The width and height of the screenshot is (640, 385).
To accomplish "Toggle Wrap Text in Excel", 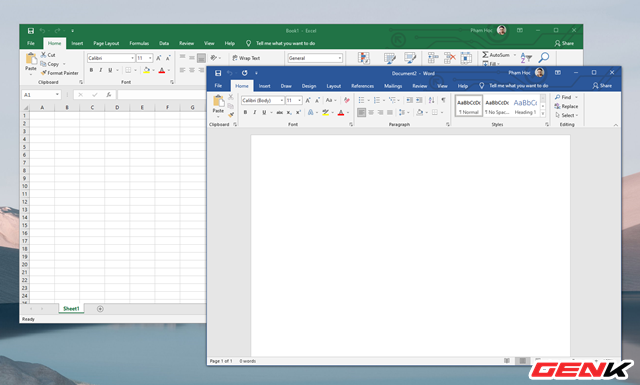I will pos(246,58).
